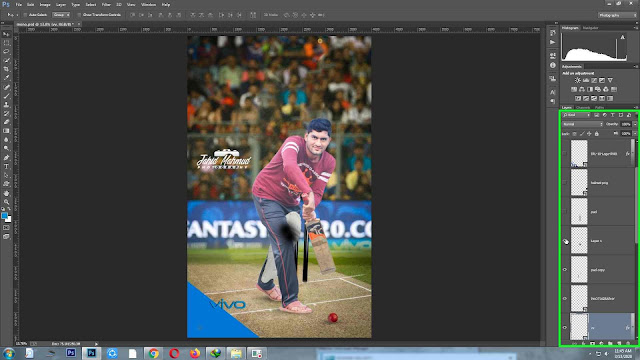Select the Zoom tool in toolbox
Image resolution: width=640 pixels, height=360 pixels.
[6, 202]
